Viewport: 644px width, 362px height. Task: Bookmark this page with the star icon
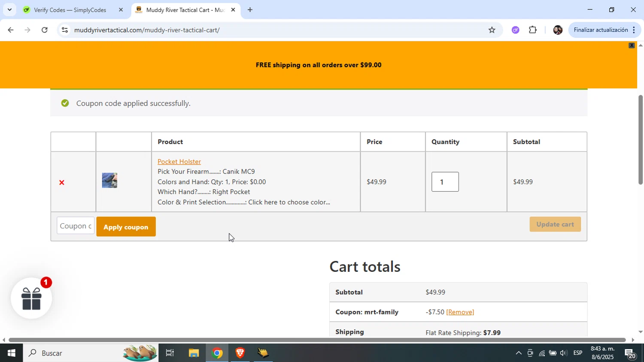[492, 30]
